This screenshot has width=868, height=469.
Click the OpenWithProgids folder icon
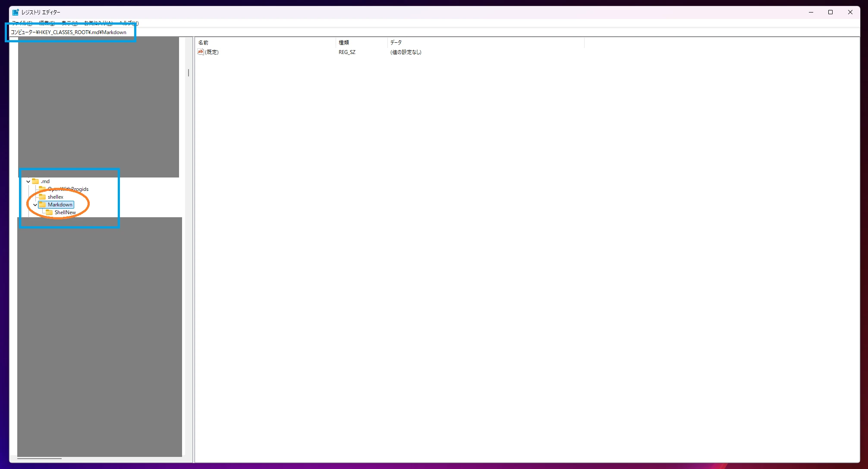click(x=42, y=189)
